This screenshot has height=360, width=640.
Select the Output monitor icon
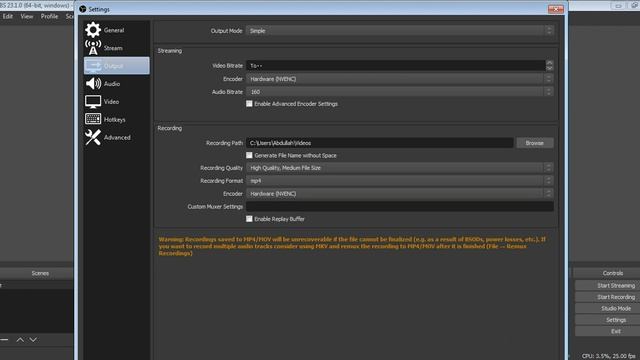(93, 66)
